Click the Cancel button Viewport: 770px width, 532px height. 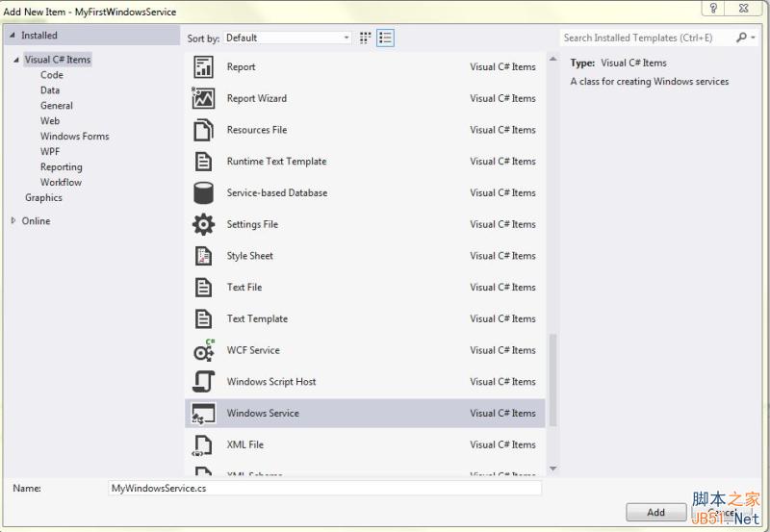click(722, 513)
